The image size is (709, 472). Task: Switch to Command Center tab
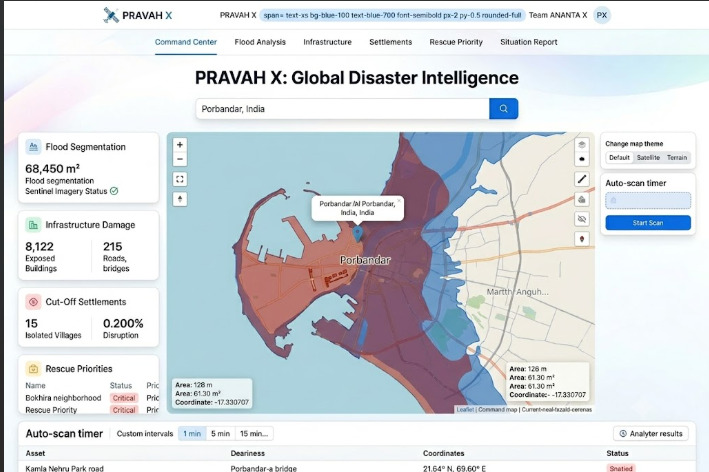(x=186, y=42)
